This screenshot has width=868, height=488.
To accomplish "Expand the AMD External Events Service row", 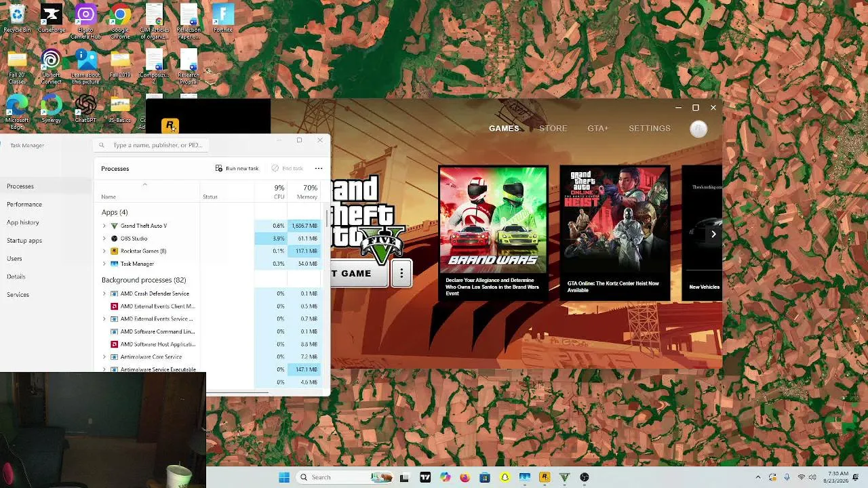I will click(104, 319).
